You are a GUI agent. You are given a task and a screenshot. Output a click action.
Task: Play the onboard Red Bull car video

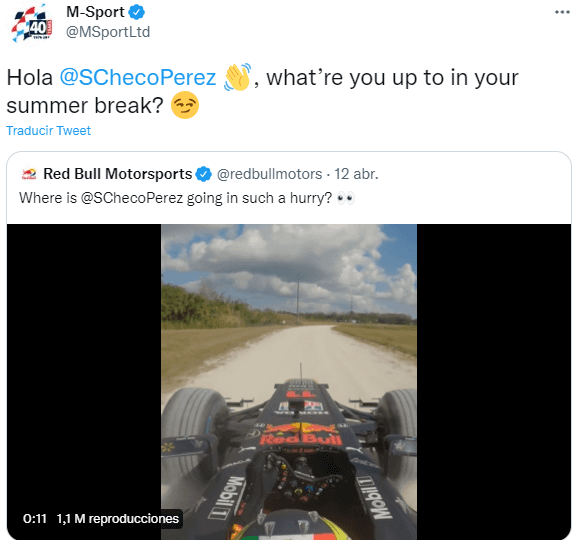click(289, 382)
